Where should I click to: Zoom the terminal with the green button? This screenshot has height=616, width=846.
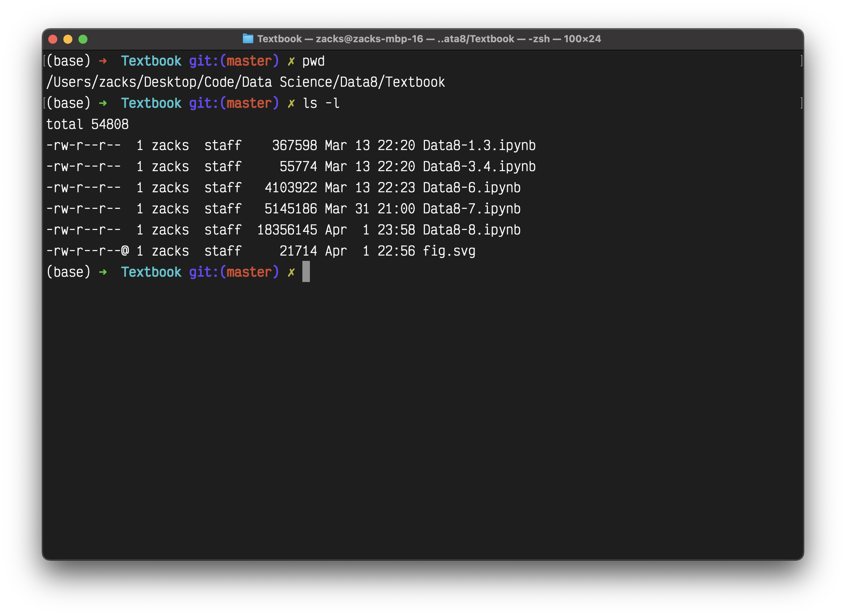point(83,39)
